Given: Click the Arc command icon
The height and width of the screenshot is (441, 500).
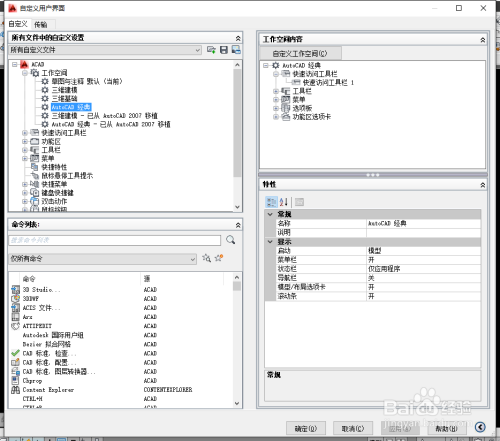Looking at the screenshot, I should pyautogui.click(x=15, y=317).
